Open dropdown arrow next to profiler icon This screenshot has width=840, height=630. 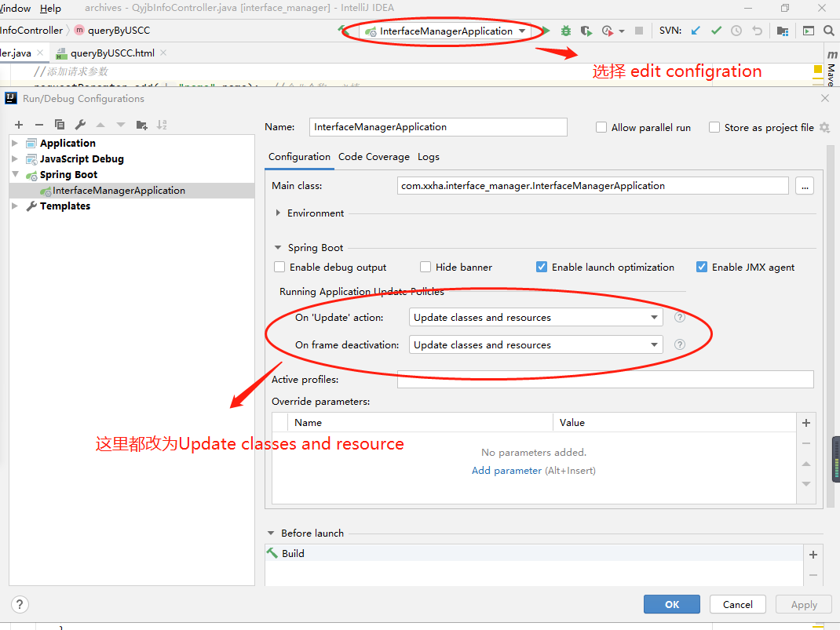pos(622,31)
